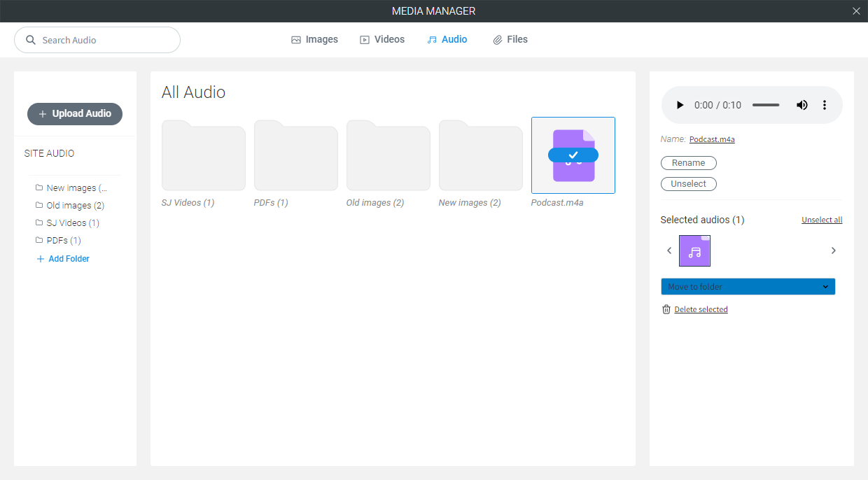Select the Audio tab
868x480 pixels.
[x=447, y=40]
